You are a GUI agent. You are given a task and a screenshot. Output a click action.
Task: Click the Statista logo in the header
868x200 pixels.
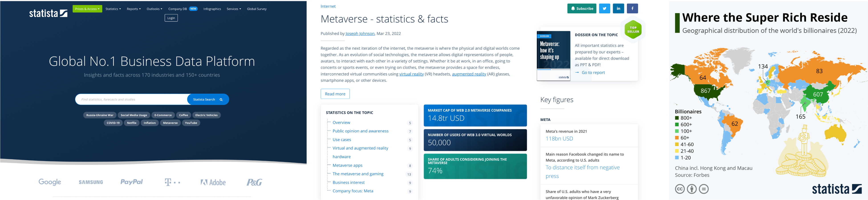[48, 13]
